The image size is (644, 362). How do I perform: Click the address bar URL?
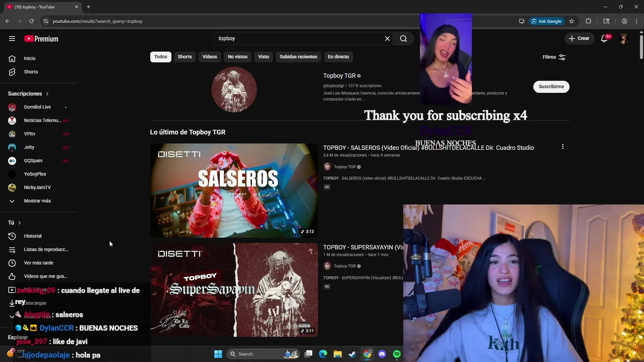point(98,21)
